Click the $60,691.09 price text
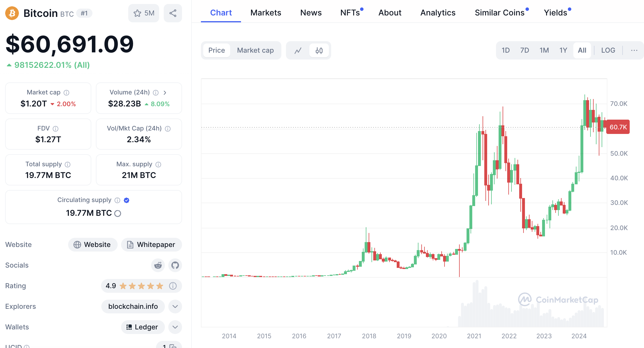 (70, 44)
